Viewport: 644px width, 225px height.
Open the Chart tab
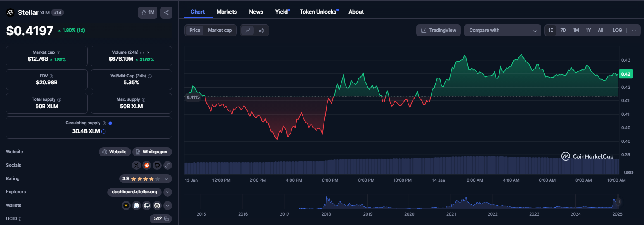[198, 12]
